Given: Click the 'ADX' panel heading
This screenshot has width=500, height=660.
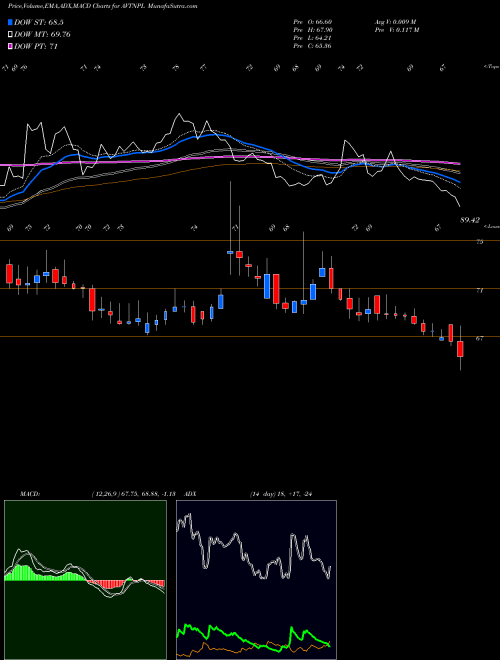Looking at the screenshot, I should pos(190,494).
